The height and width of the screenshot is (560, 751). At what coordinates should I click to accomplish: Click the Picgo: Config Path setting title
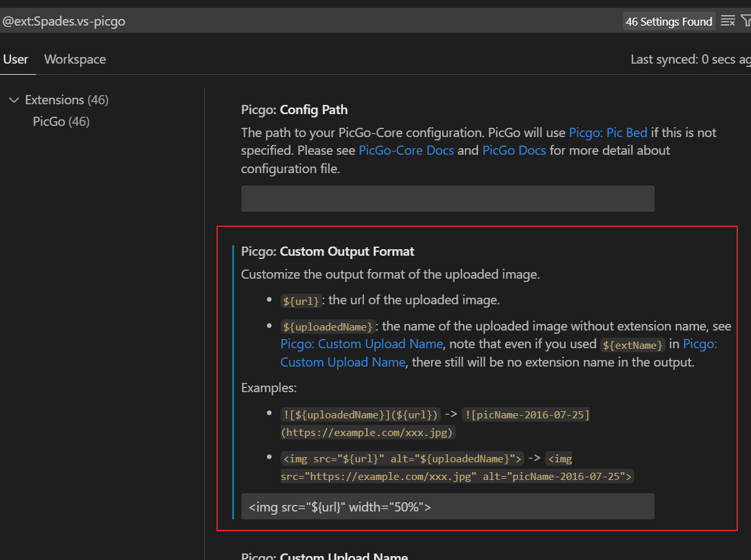point(294,110)
